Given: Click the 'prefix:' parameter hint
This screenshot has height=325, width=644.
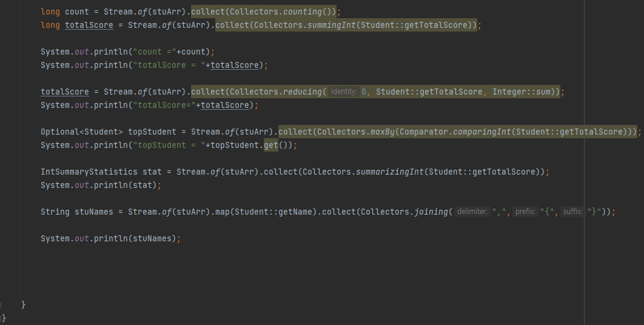Looking at the screenshot, I should click(x=525, y=212).
